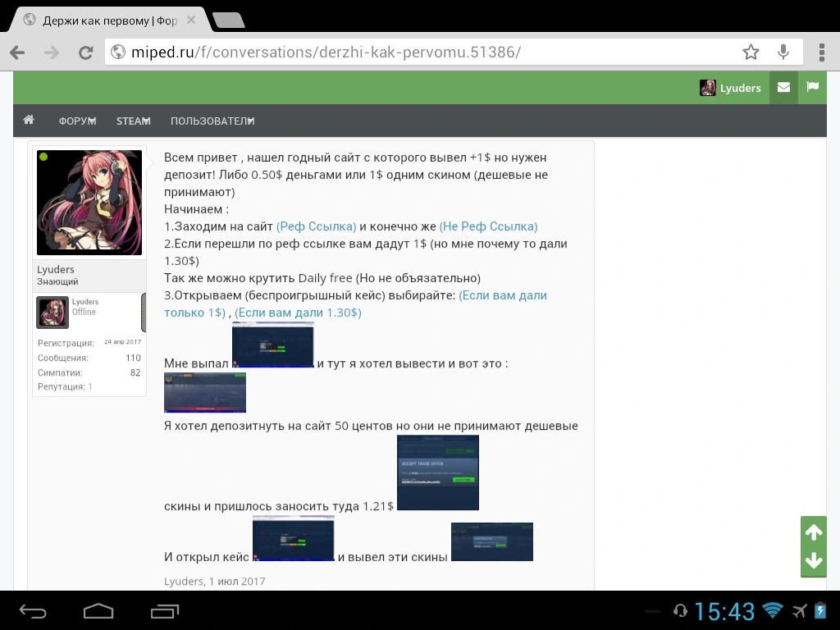
Task: Open the browser three-dot menu
Action: pos(822,52)
